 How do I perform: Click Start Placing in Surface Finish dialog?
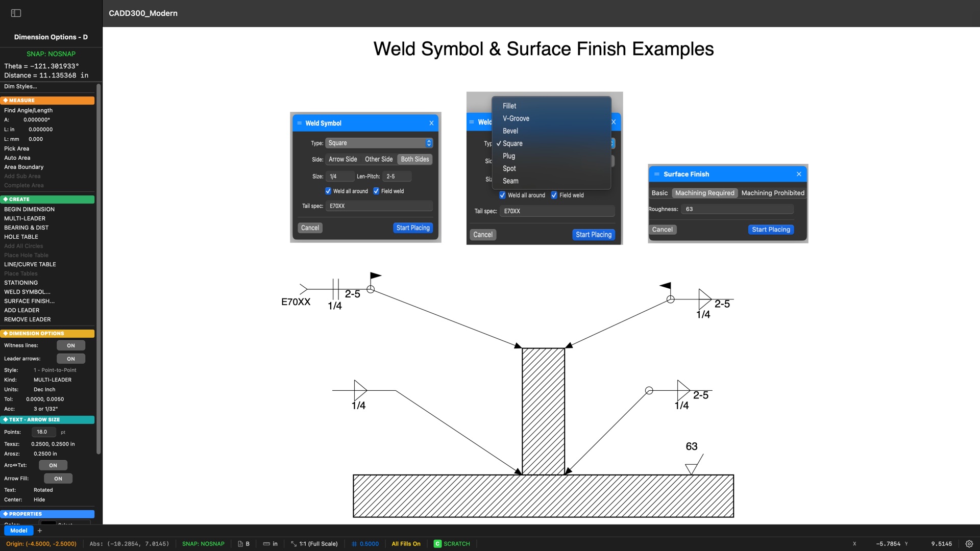click(x=771, y=230)
